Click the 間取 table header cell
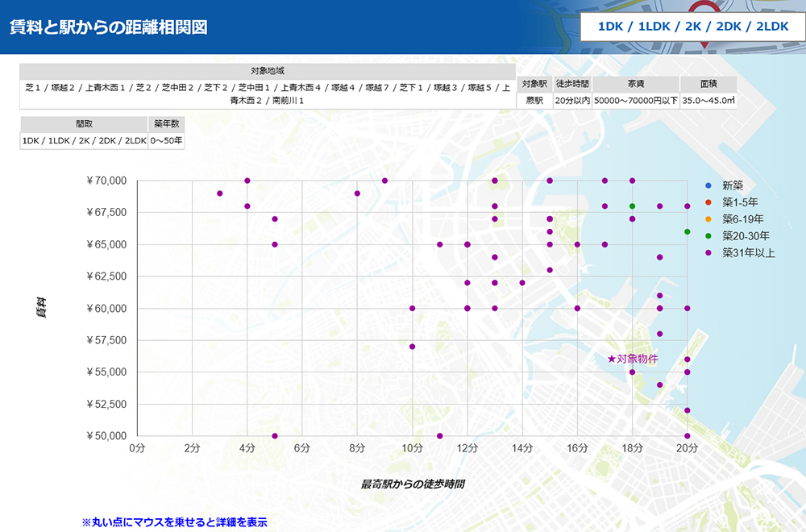Screen dimensions: 806x532 (x=84, y=124)
